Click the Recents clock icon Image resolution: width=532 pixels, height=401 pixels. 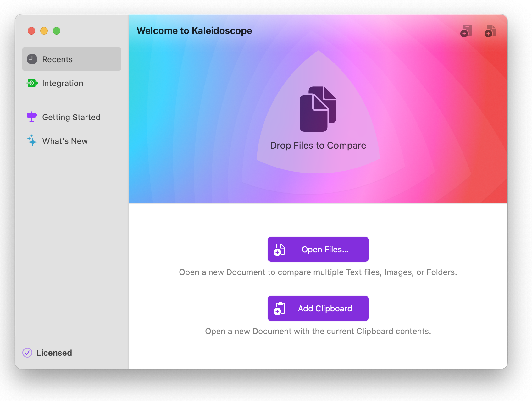(32, 59)
